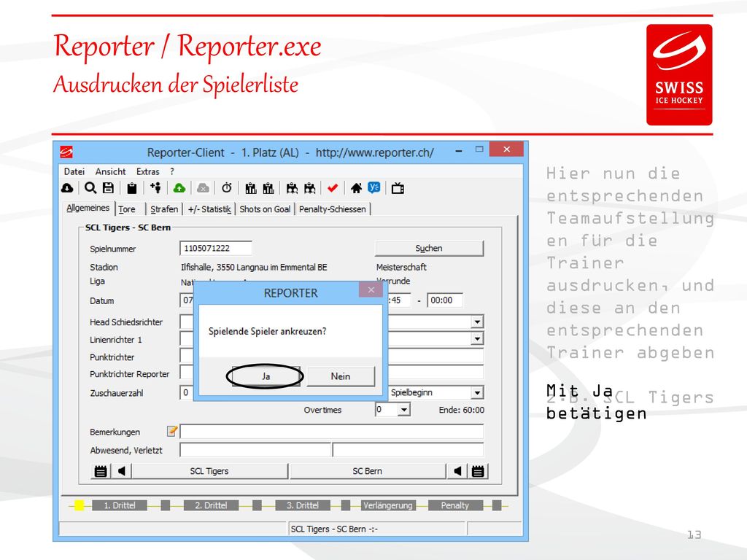The height and width of the screenshot is (560, 747).
Task: Click the yellow square before 1. Drittel
Action: coord(79,505)
